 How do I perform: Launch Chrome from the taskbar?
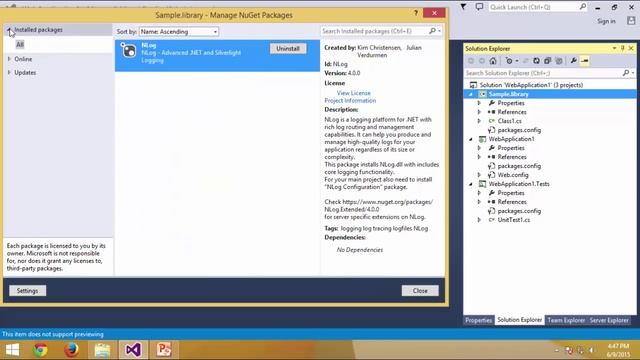coord(40,350)
